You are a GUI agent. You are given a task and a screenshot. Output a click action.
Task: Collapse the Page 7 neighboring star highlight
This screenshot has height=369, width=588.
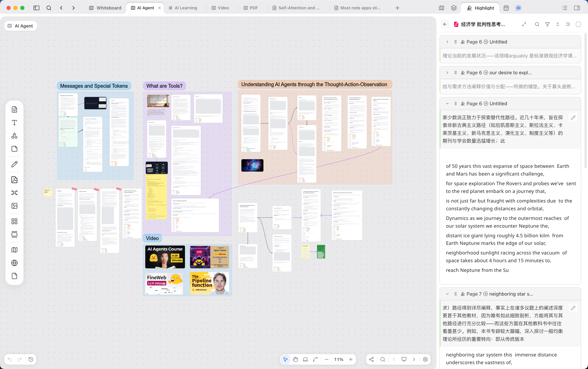(x=447, y=294)
